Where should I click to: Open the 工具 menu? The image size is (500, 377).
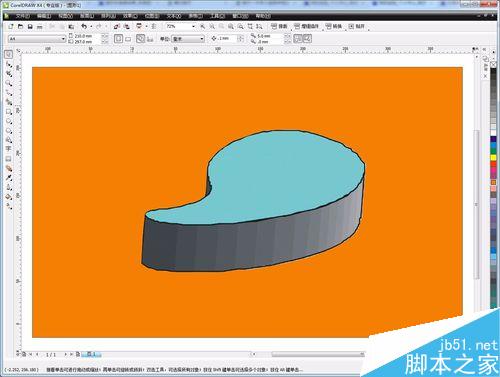point(217,16)
